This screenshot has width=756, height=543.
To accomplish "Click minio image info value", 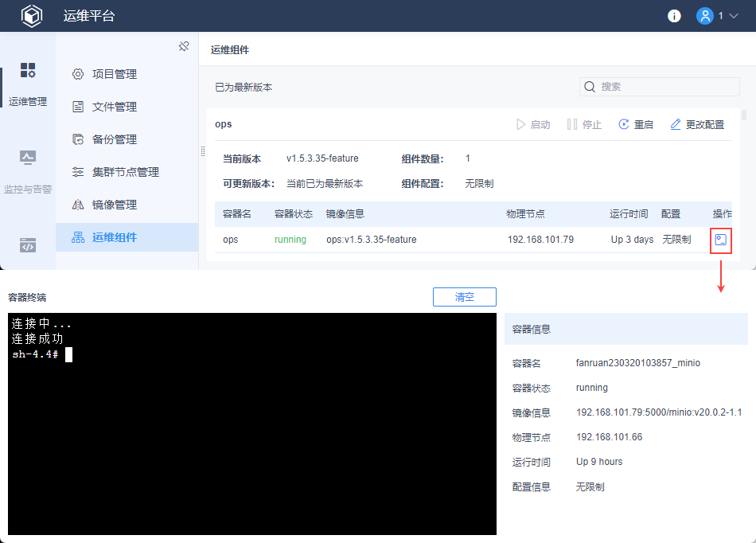I will [659, 412].
